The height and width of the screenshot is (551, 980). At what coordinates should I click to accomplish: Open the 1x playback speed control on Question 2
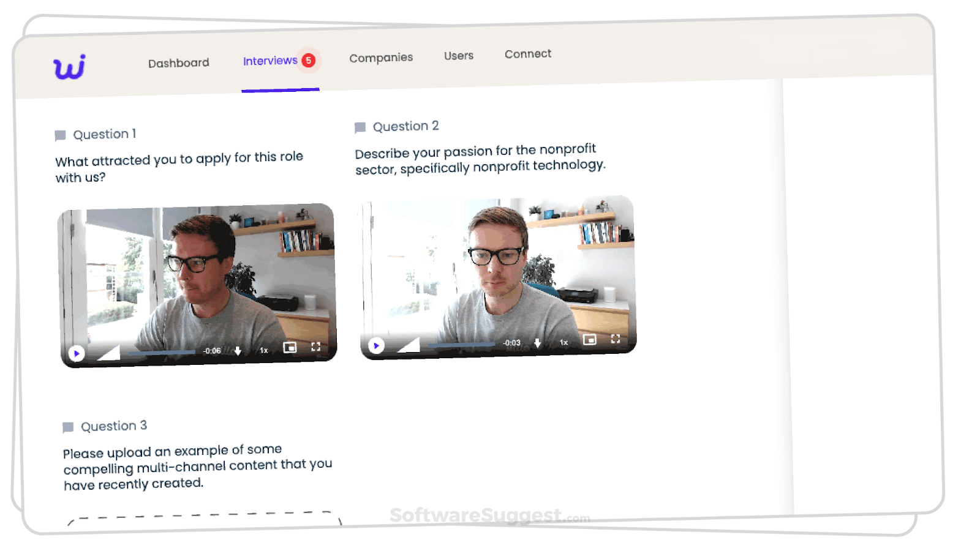pyautogui.click(x=563, y=342)
